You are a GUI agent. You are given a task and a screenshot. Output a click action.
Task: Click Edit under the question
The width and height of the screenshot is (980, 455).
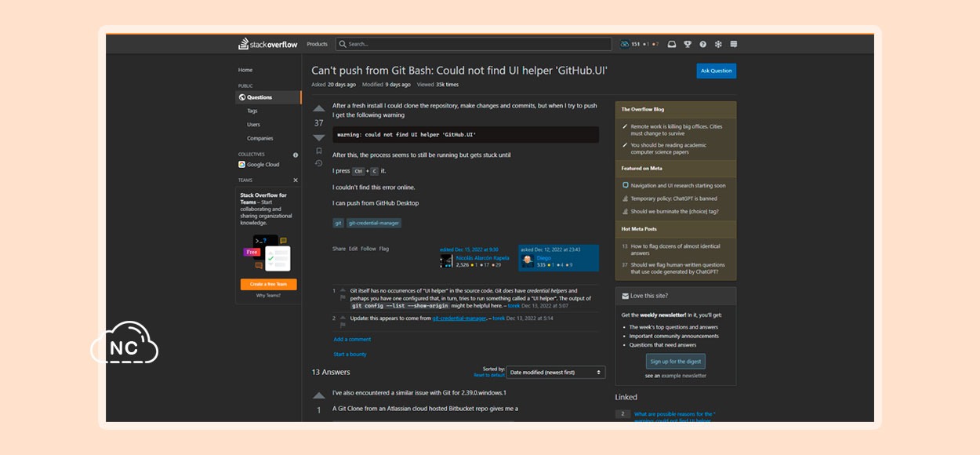tap(354, 249)
